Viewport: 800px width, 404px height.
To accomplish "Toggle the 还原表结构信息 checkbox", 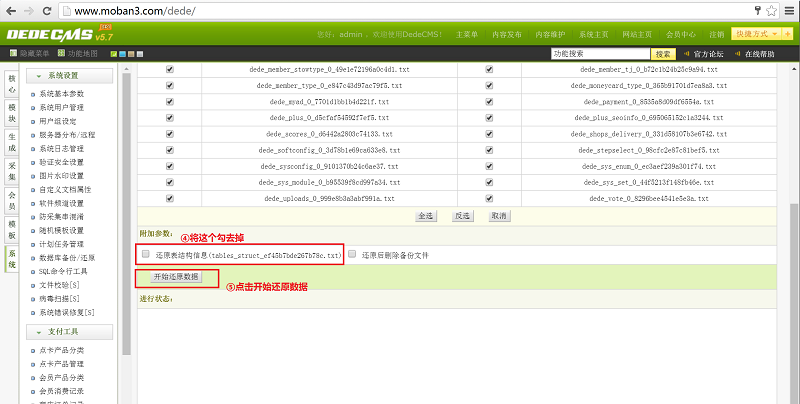I will pos(146,254).
